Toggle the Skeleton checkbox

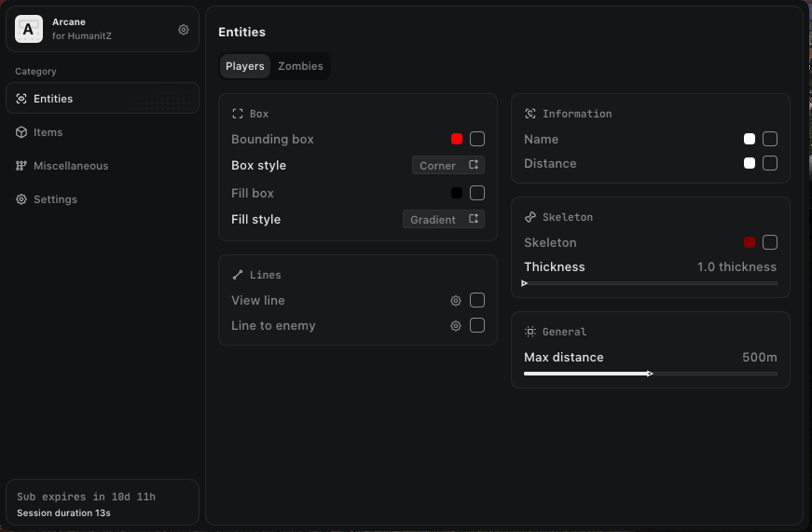point(770,242)
